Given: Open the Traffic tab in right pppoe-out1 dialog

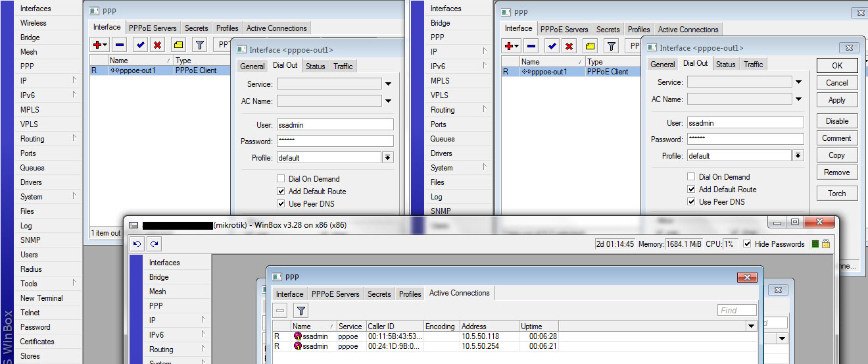Looking at the screenshot, I should (754, 65).
